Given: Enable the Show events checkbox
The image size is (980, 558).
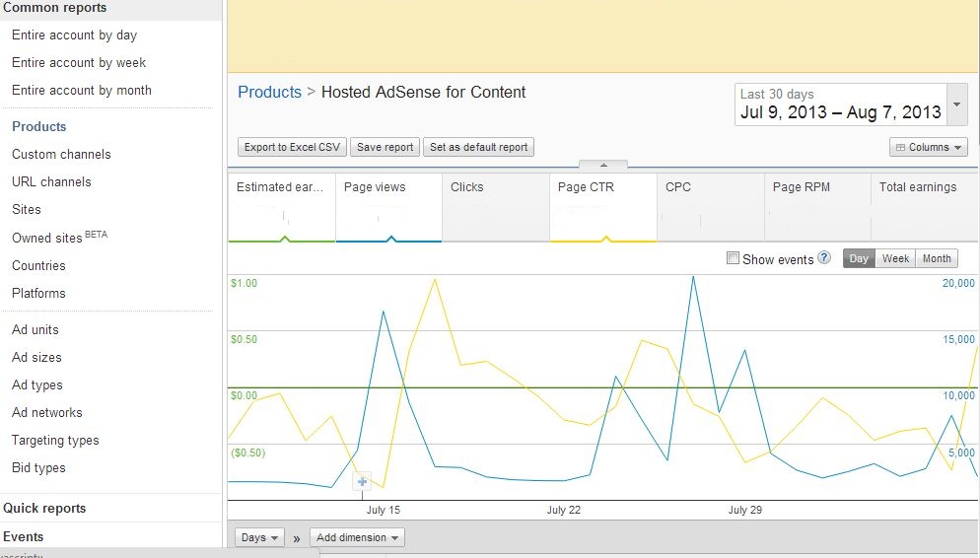Looking at the screenshot, I should [733, 258].
